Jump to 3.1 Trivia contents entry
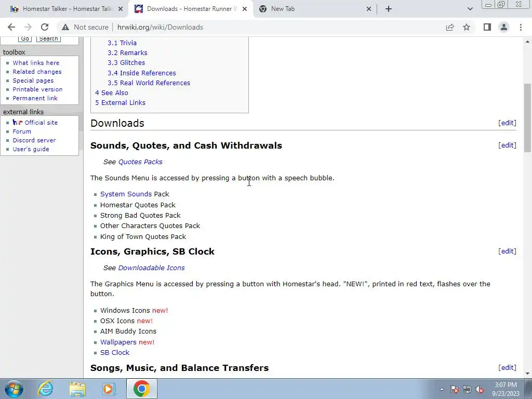The height and width of the screenshot is (399, 532). coord(122,43)
